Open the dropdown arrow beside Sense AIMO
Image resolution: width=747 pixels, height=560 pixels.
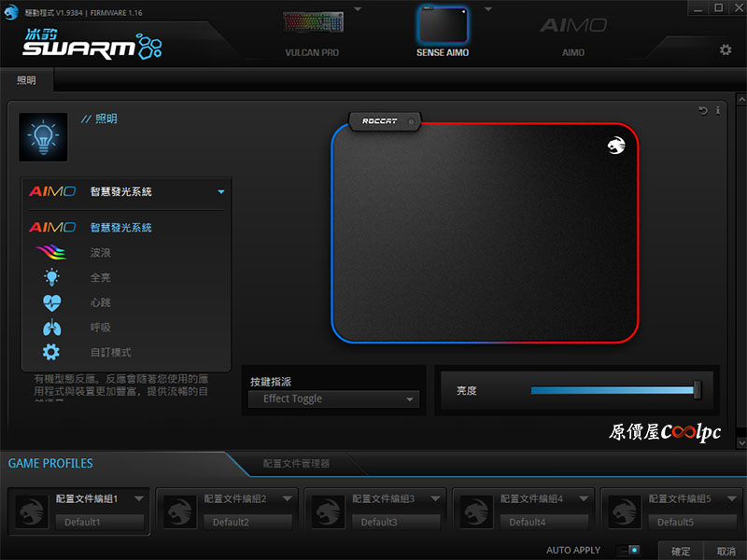(488, 9)
